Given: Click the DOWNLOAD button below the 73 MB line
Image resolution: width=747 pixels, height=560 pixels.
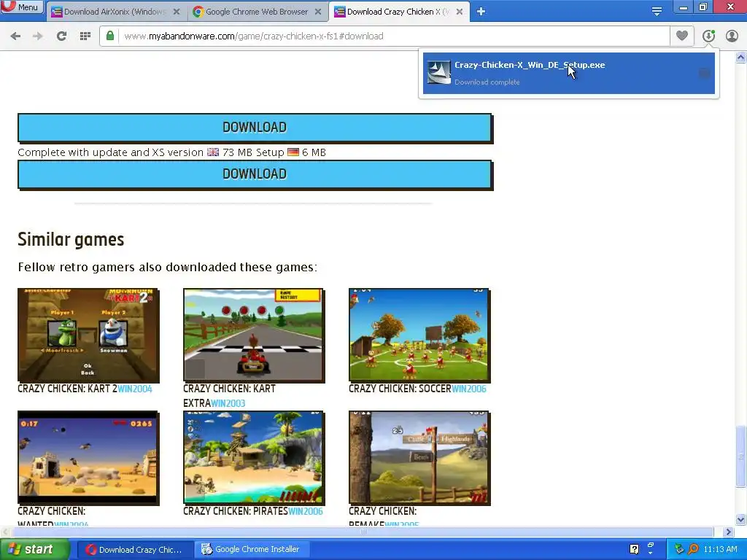Looking at the screenshot, I should tap(255, 174).
